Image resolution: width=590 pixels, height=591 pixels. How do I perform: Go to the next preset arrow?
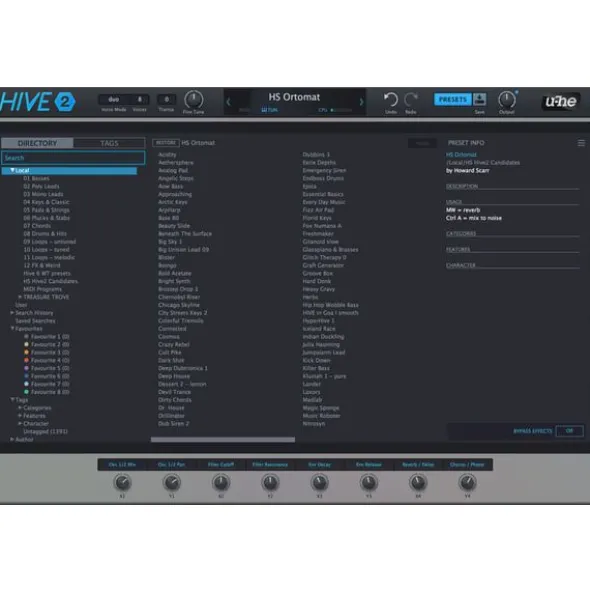361,101
